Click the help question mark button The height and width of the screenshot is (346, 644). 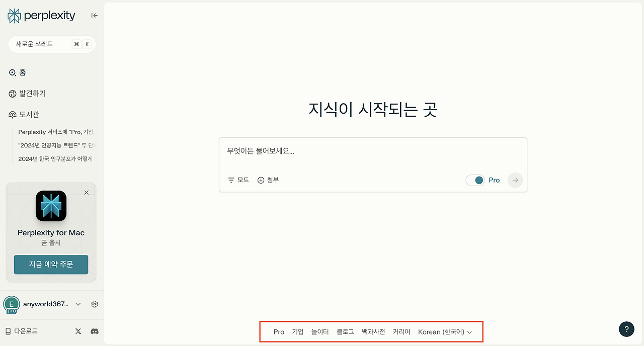(626, 329)
